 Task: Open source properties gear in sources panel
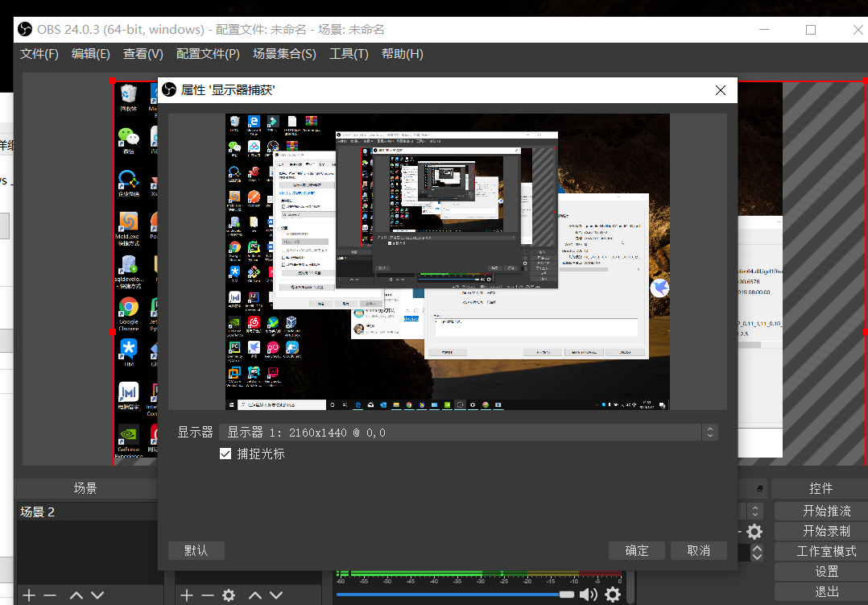point(229,595)
